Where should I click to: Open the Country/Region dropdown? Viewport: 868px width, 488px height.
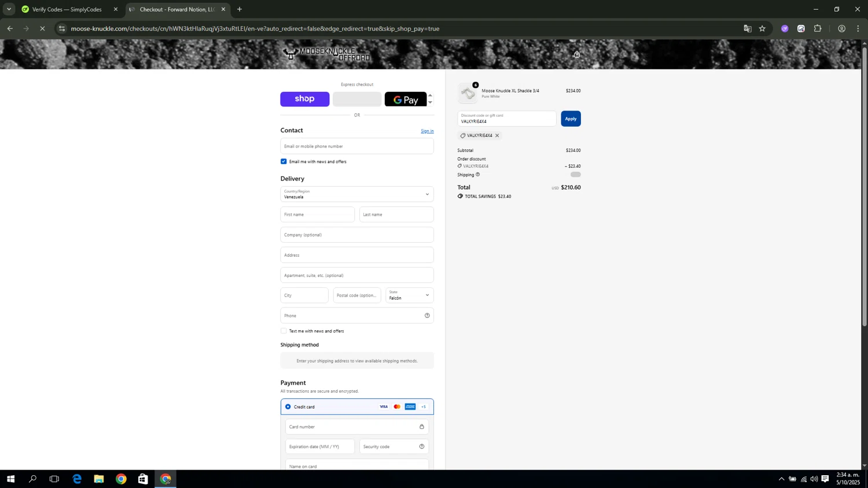(357, 194)
